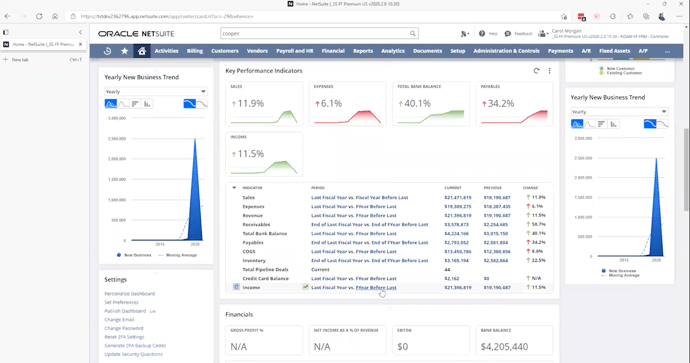Open the Recent Records clock icon
This screenshot has height=363, width=690.
(107, 51)
